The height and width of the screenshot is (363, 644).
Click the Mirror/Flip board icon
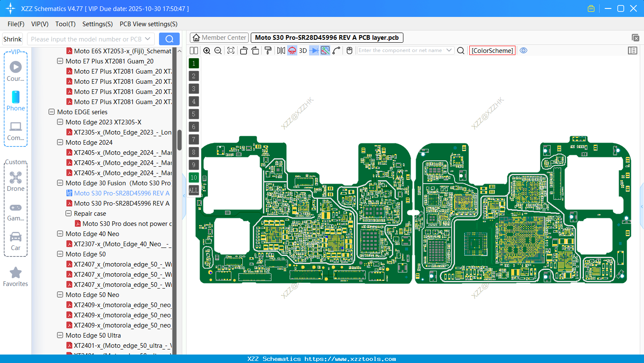coord(281,50)
